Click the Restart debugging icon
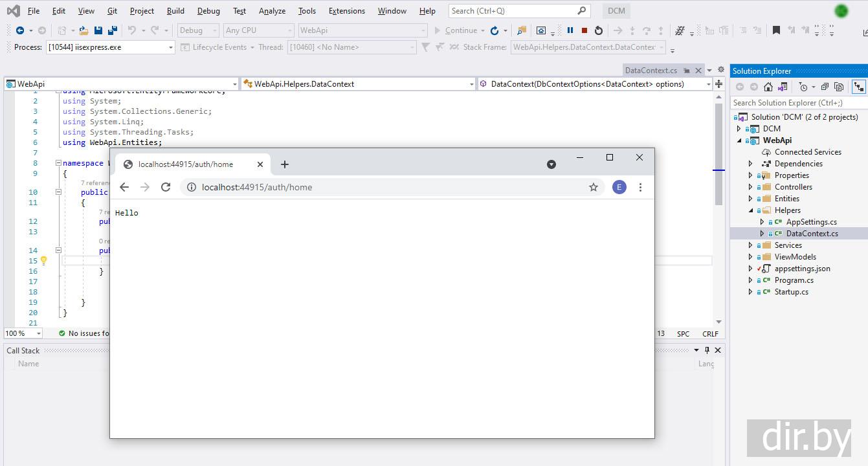 pos(599,30)
